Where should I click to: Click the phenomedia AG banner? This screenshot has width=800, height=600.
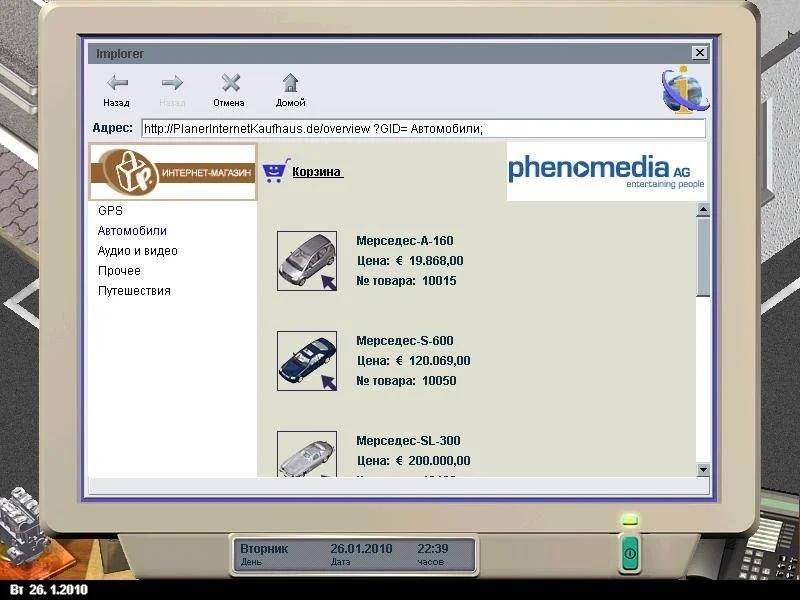(x=606, y=171)
